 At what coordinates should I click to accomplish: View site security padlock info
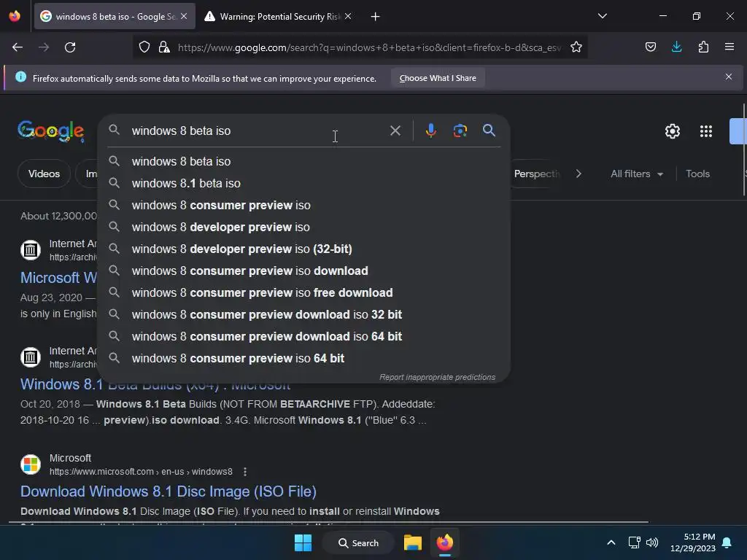pyautogui.click(x=164, y=47)
